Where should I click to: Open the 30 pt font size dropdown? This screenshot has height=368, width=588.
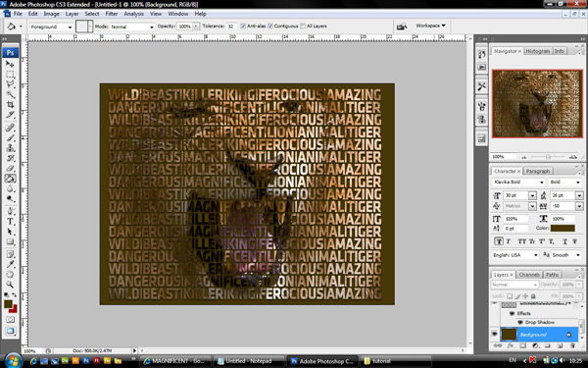pyautogui.click(x=532, y=195)
